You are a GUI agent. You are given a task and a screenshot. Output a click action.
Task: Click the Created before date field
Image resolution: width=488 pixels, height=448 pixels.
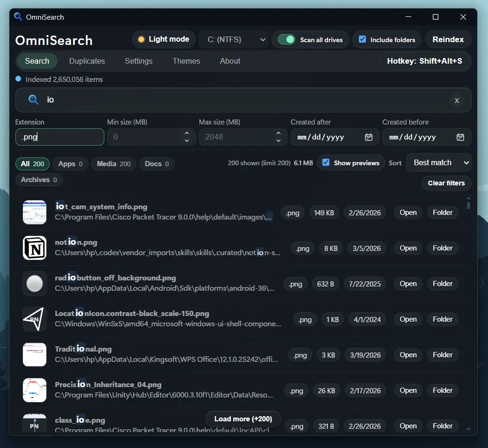(x=427, y=137)
